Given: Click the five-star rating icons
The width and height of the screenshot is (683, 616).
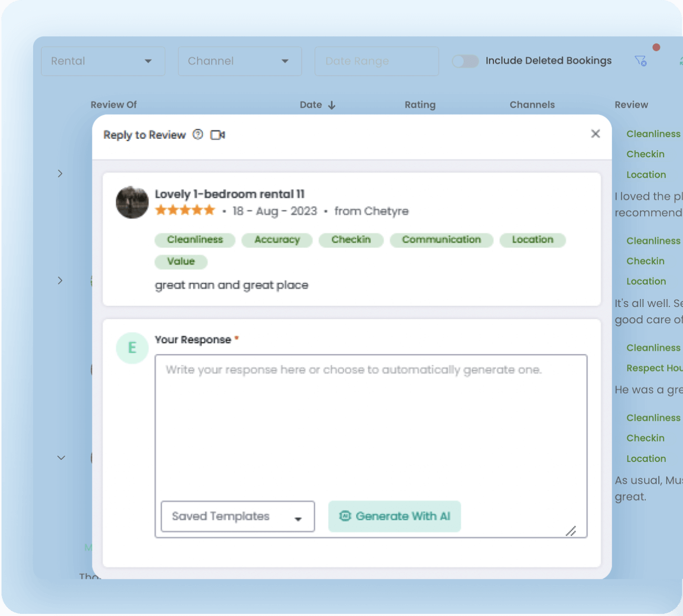Looking at the screenshot, I should tap(185, 211).
